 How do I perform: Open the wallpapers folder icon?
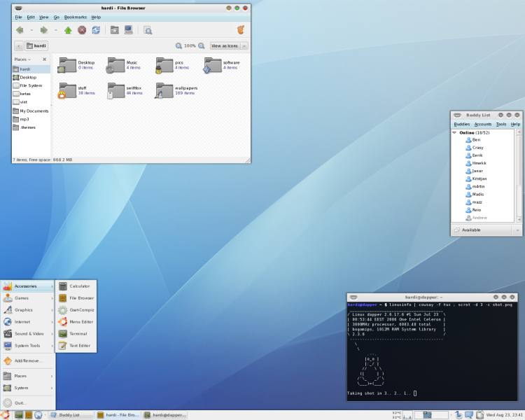[164, 90]
